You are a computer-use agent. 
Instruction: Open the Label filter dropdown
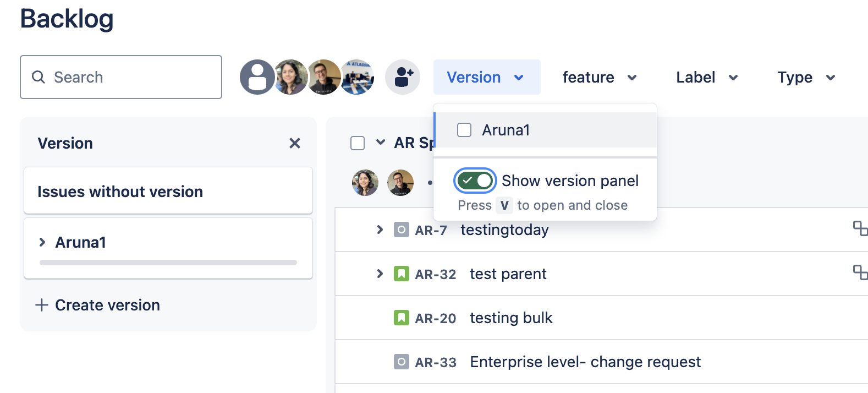707,77
